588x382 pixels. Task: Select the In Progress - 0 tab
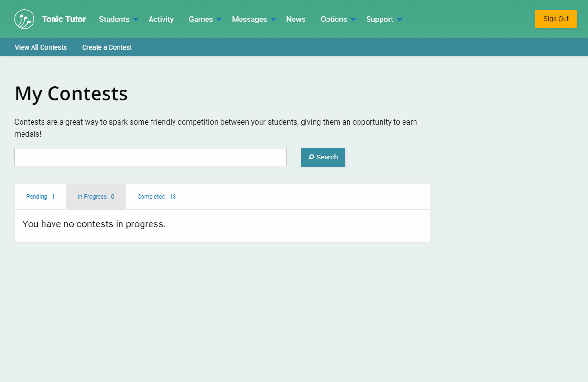(96, 197)
